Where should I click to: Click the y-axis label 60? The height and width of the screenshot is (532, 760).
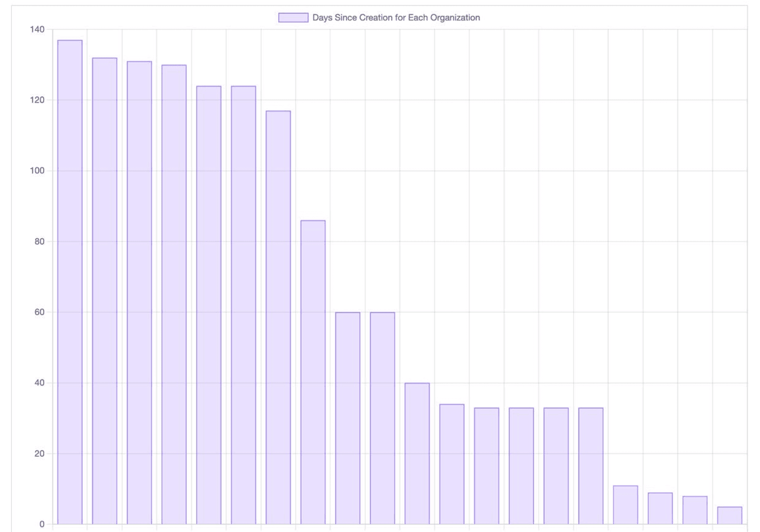[39, 312]
